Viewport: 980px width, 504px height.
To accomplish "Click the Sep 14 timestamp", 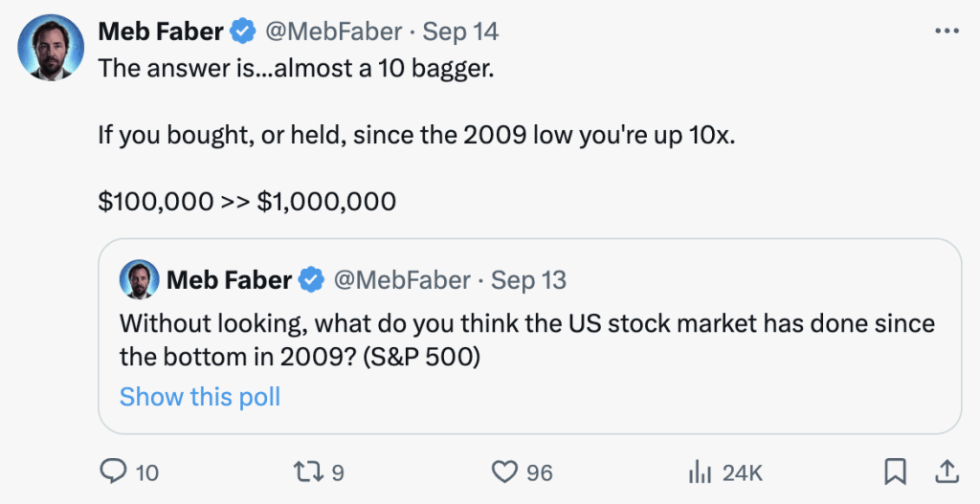I will point(461,32).
